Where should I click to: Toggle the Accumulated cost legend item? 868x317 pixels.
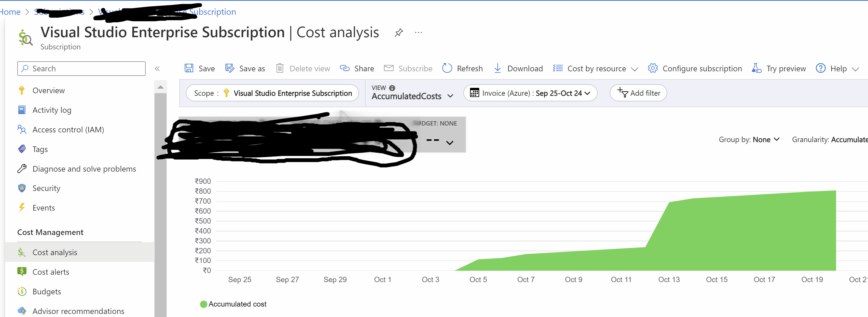tap(233, 304)
